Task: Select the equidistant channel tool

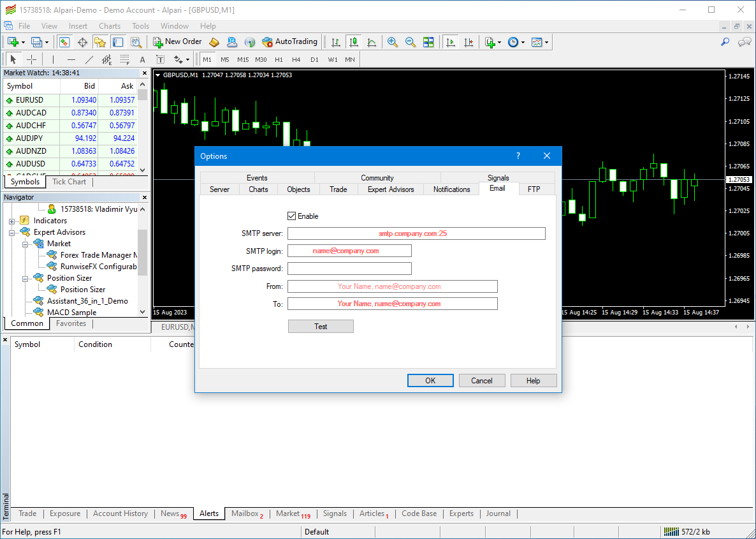Action: (106, 59)
